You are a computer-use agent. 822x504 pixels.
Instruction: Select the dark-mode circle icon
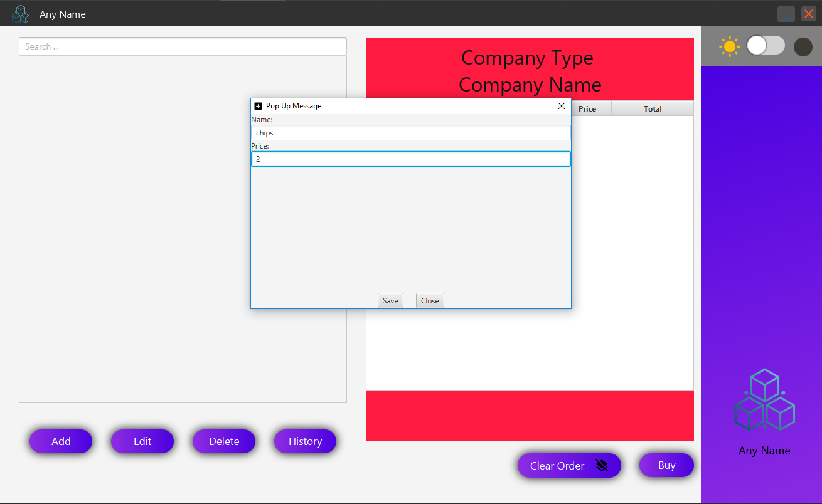tap(803, 46)
